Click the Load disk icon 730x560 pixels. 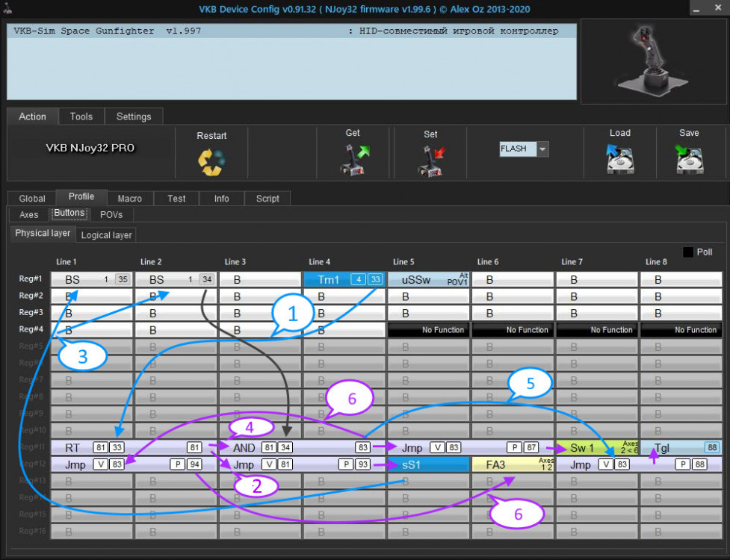tap(619, 160)
